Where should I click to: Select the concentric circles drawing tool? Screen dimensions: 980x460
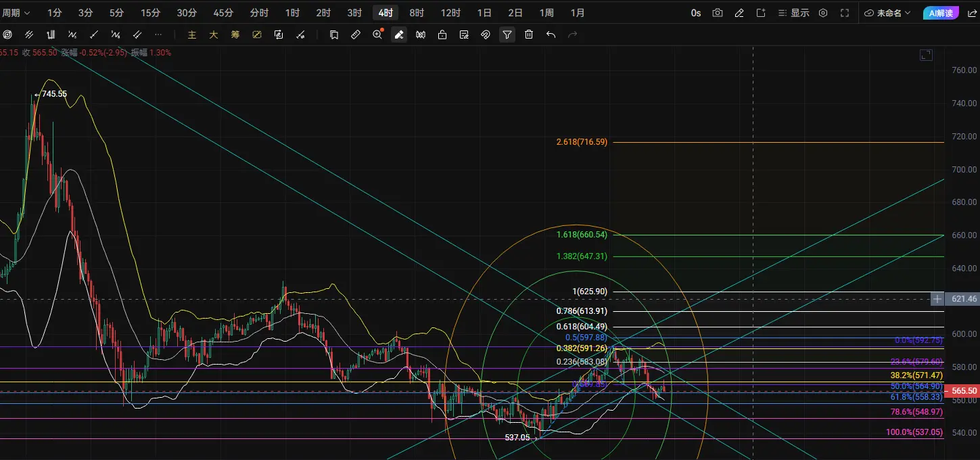coord(7,34)
